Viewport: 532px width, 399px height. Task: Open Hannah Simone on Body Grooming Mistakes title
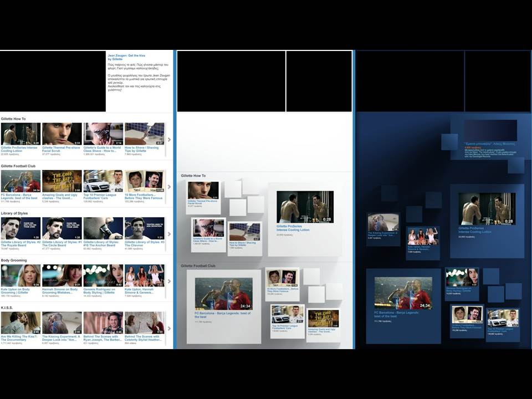60,291
